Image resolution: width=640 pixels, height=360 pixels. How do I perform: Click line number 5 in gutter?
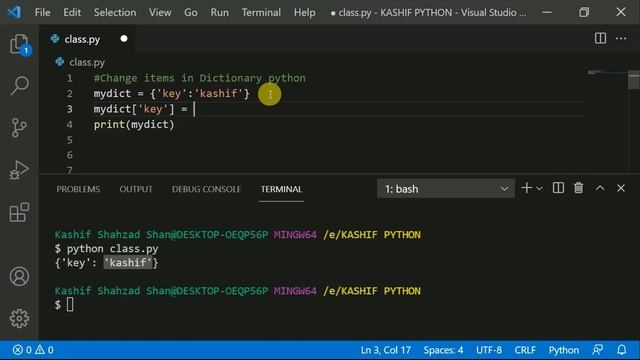click(x=70, y=140)
